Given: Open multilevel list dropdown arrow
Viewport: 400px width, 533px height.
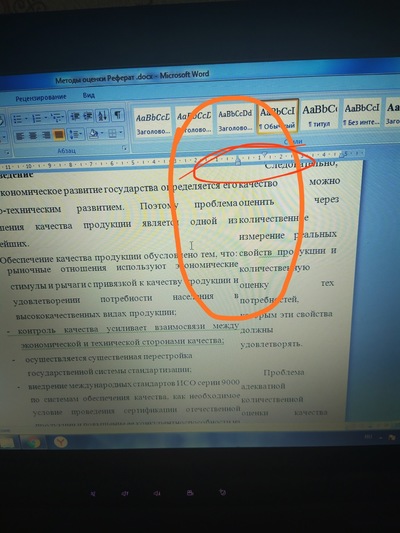Looking at the screenshot, I should pyautogui.click(x=64, y=118).
